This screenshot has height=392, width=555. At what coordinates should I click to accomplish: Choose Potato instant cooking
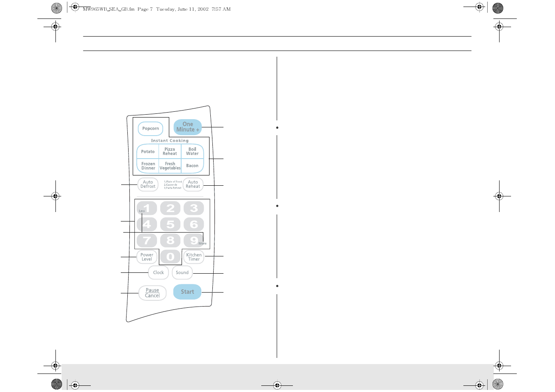148,152
